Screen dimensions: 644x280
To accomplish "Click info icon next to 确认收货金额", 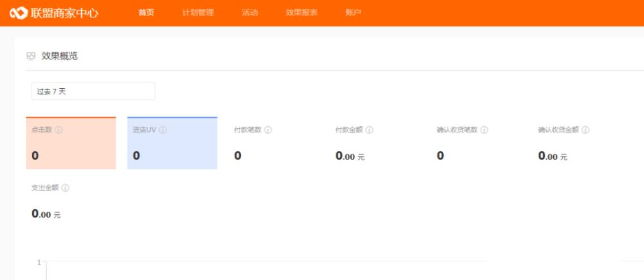I will point(585,130).
